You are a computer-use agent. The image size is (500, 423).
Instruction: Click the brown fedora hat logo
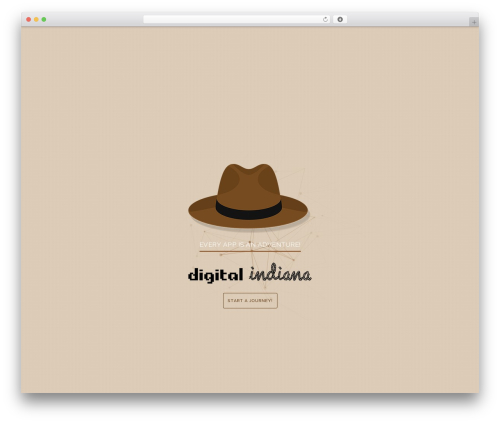point(248,196)
